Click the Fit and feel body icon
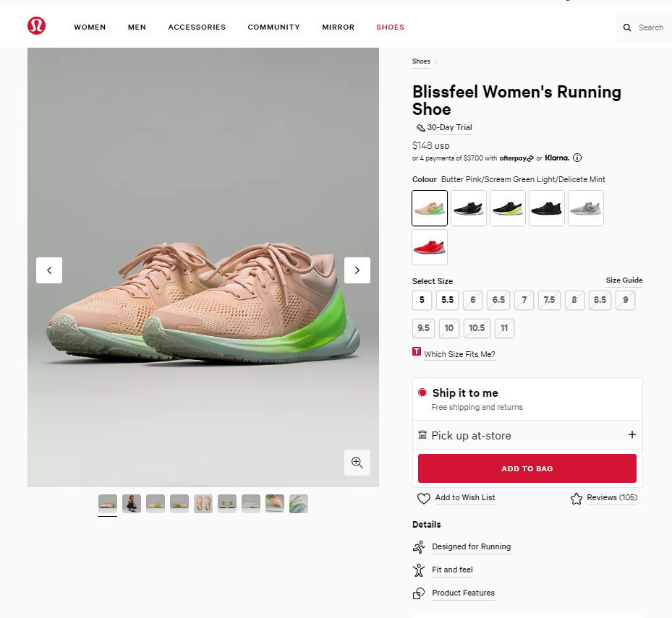Viewport: 672px width, 618px height. tap(419, 570)
